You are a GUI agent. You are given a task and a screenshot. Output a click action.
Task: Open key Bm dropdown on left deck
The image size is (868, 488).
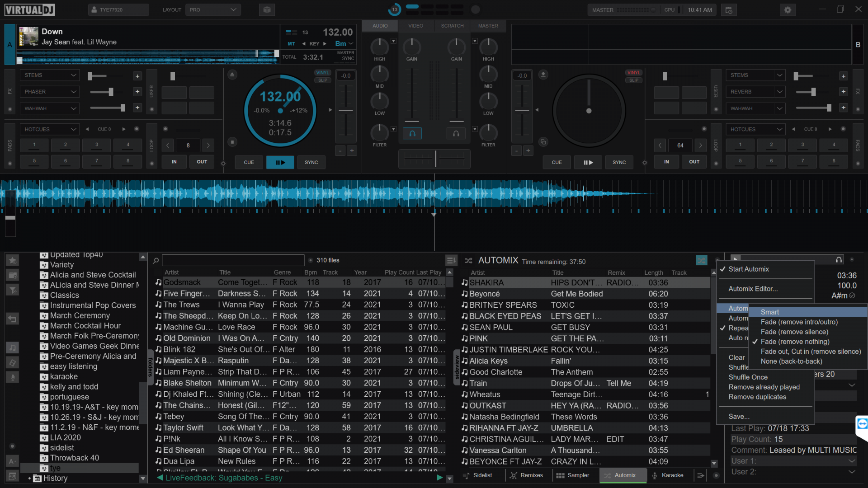coord(344,44)
